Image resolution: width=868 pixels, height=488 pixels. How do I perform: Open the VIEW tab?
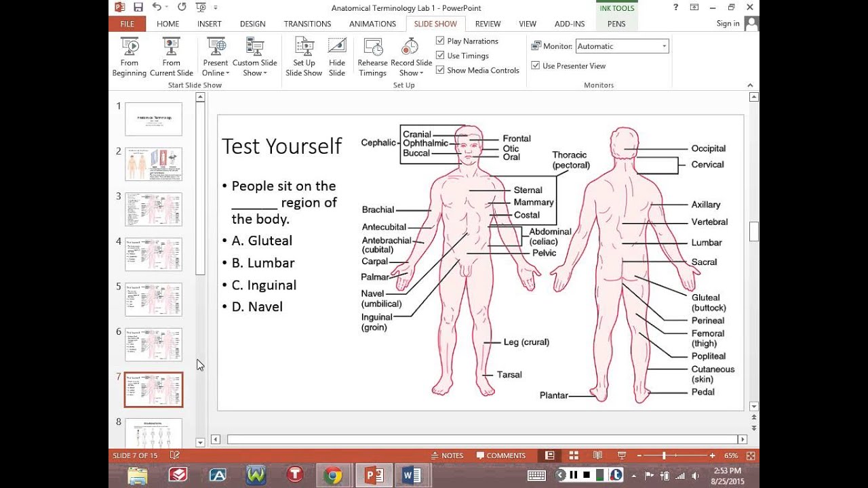[x=528, y=24]
